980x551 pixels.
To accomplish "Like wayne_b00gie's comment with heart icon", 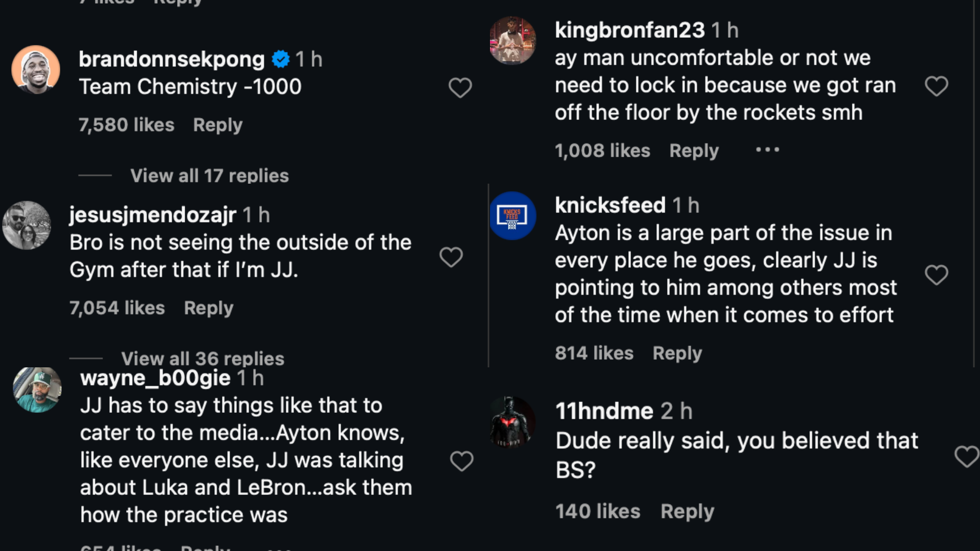I will pyautogui.click(x=461, y=461).
